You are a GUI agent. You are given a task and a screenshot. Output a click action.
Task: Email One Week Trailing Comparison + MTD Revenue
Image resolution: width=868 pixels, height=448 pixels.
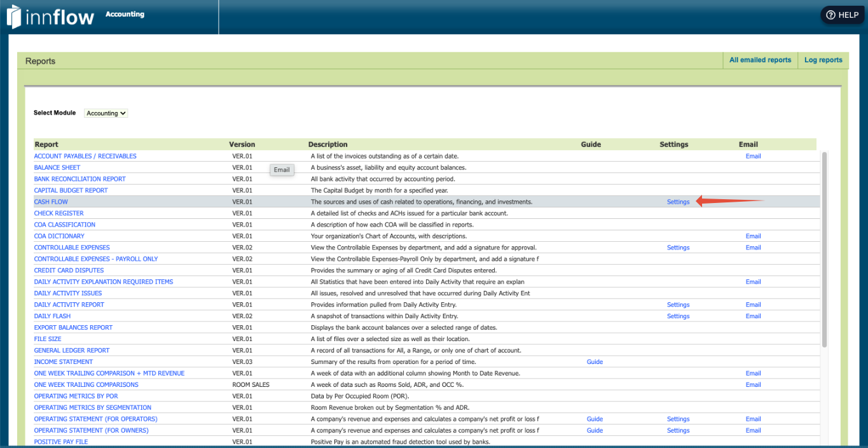(753, 374)
